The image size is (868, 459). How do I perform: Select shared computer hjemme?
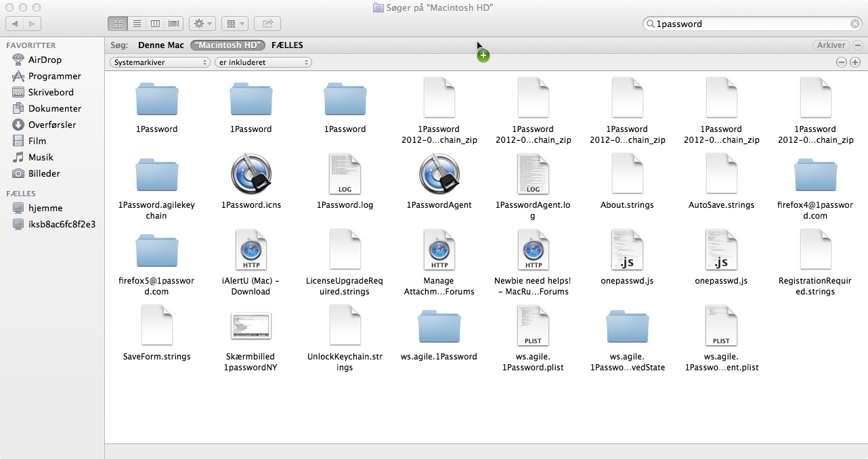pyautogui.click(x=45, y=209)
